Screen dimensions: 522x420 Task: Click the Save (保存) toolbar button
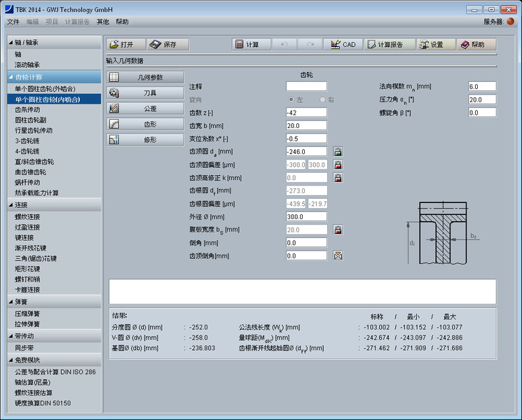point(167,44)
